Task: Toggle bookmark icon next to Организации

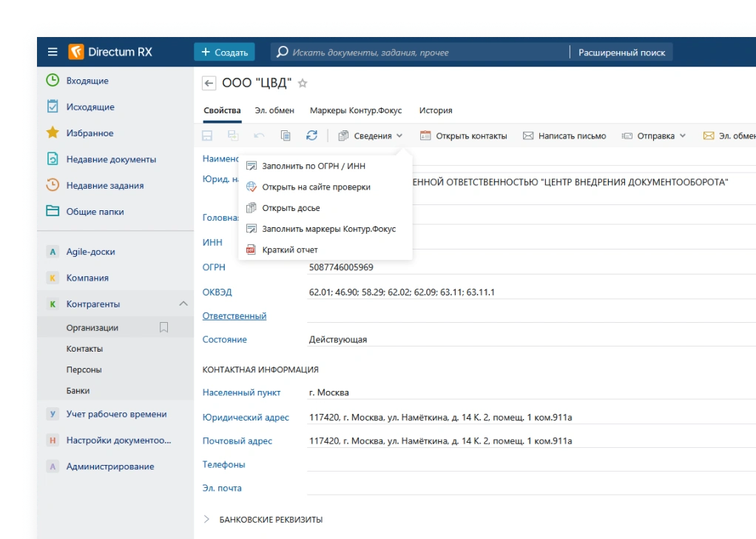Action: [x=164, y=327]
